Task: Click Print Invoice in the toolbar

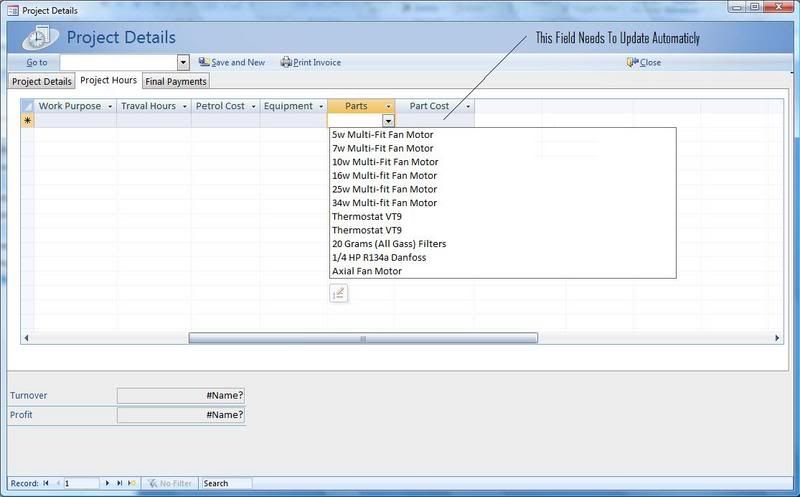Action: point(311,62)
